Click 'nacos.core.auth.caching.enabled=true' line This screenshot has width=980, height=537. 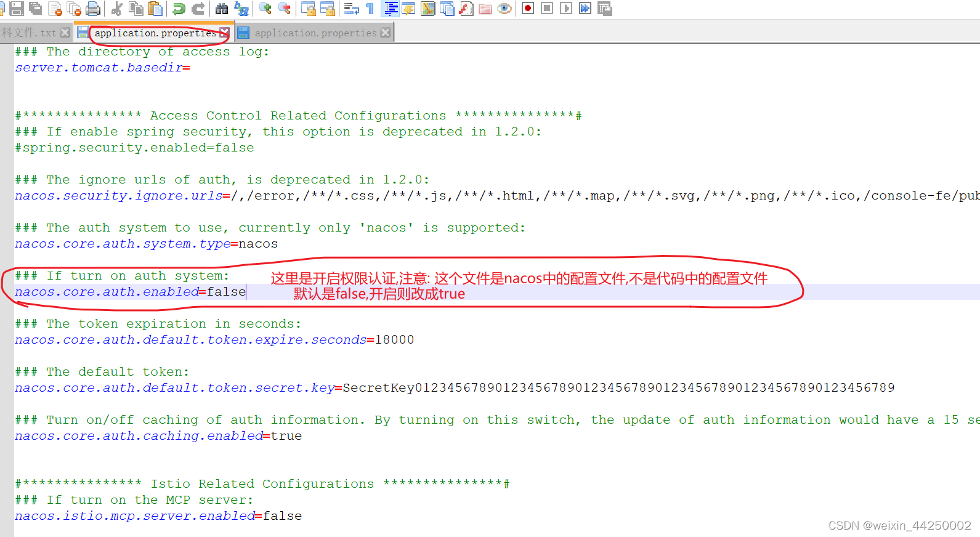[158, 436]
